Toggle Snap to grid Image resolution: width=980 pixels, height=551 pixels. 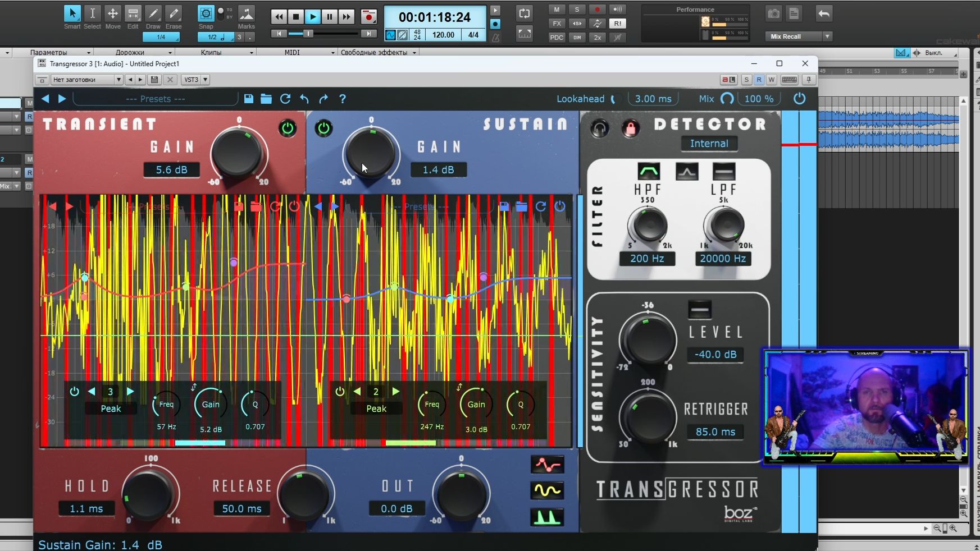tap(206, 14)
